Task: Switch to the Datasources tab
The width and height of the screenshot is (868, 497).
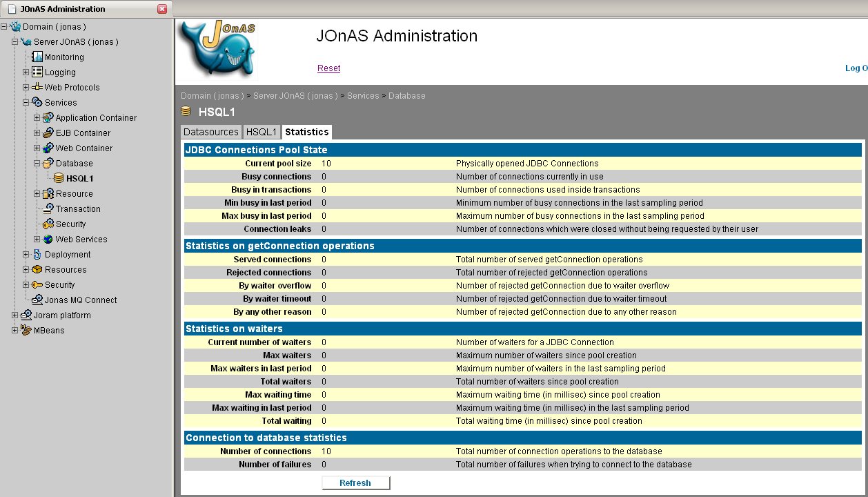Action: (x=211, y=132)
